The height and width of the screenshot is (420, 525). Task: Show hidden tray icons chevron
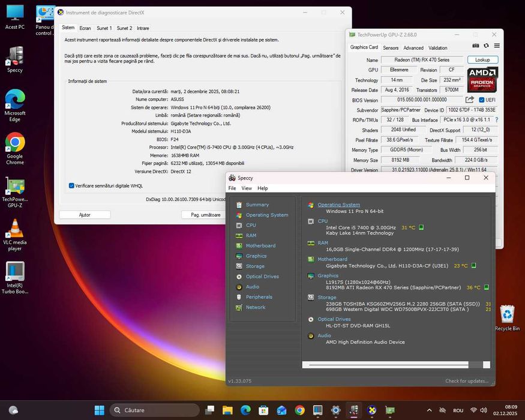(429, 410)
